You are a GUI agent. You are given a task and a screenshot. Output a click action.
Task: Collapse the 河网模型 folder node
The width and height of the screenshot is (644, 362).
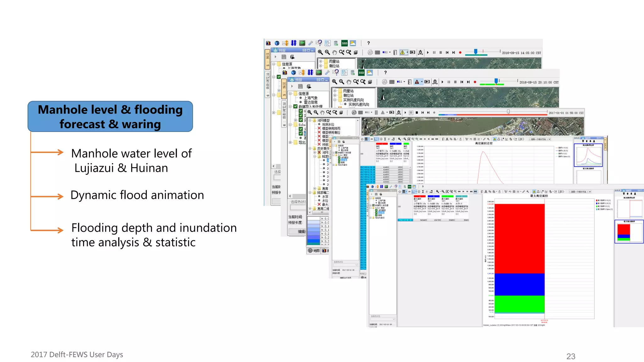[310, 120]
